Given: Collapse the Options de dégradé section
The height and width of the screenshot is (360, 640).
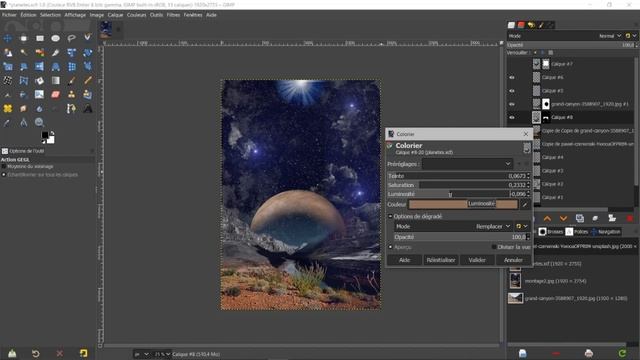Looking at the screenshot, I should tap(390, 216).
